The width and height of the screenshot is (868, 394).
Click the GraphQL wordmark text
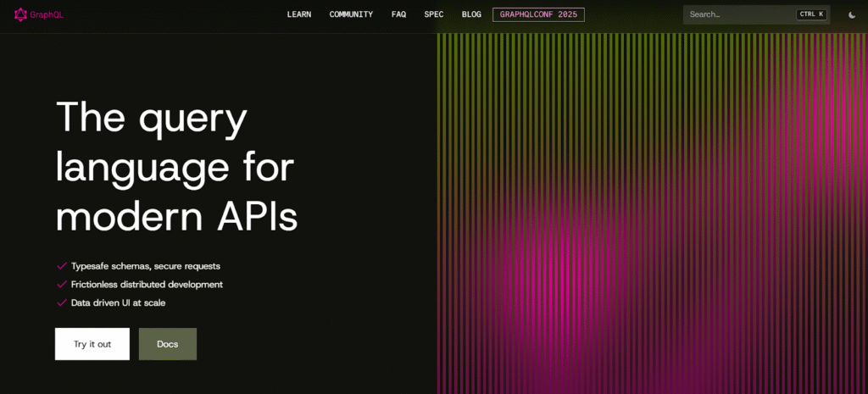coord(48,14)
